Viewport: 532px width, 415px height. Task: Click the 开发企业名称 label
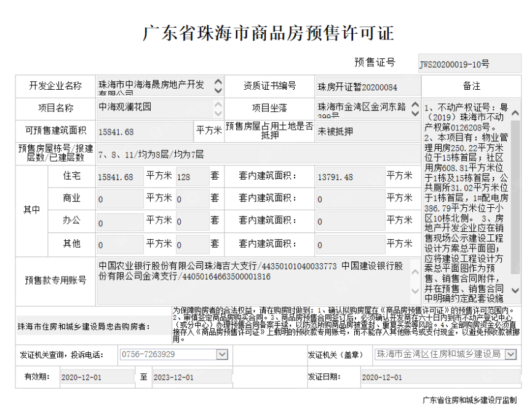pyautogui.click(x=55, y=86)
